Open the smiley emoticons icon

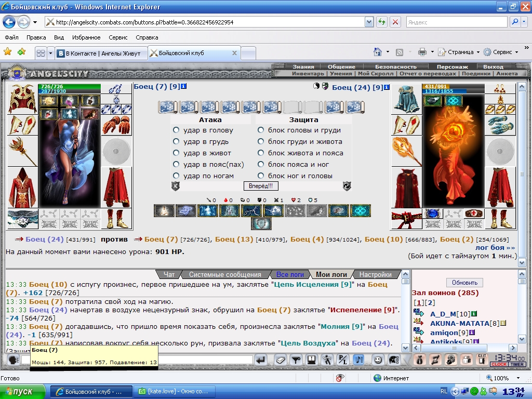pos(378,360)
